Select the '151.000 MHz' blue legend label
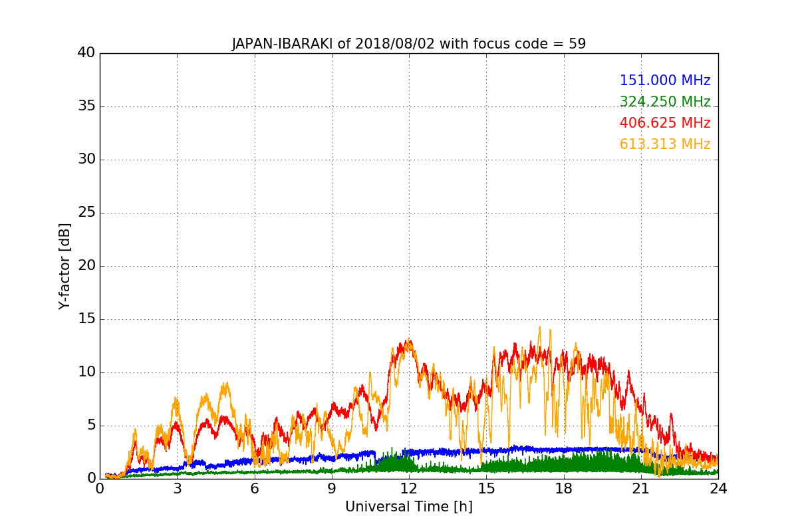 665,80
